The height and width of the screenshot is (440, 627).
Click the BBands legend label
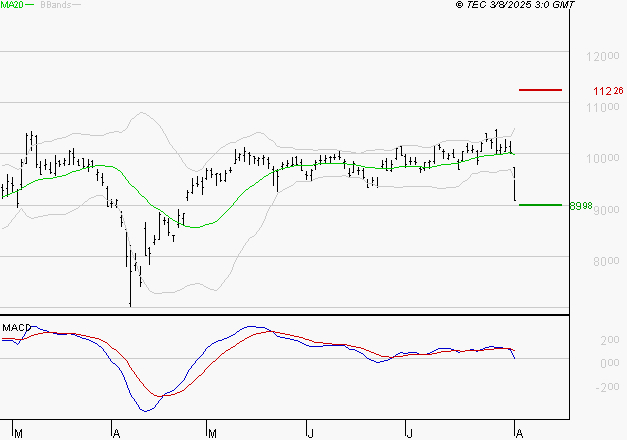(56, 5)
